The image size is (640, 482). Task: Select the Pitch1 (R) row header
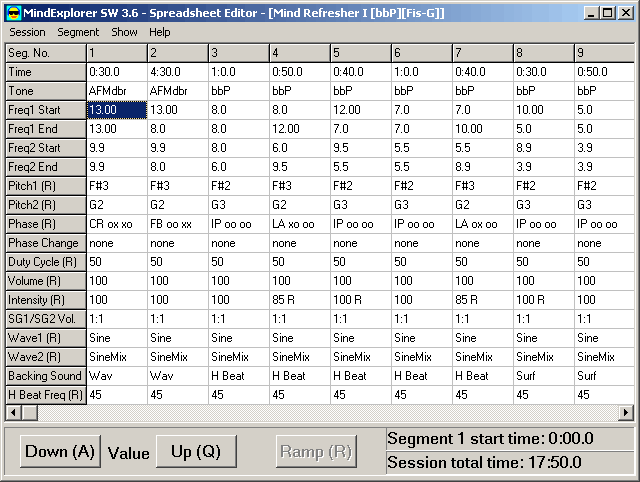pyautogui.click(x=46, y=186)
